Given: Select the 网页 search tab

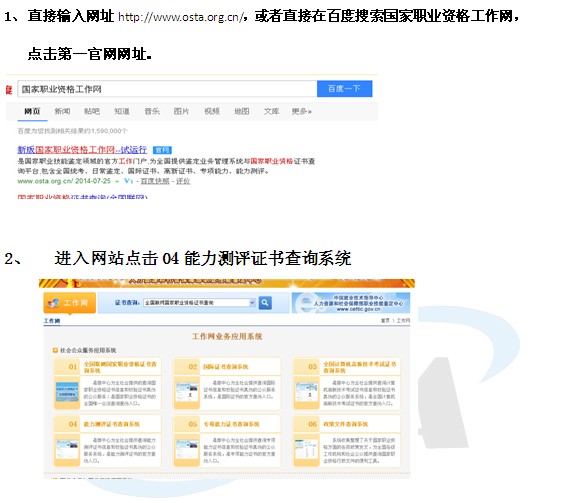Looking at the screenshot, I should click(x=32, y=111).
